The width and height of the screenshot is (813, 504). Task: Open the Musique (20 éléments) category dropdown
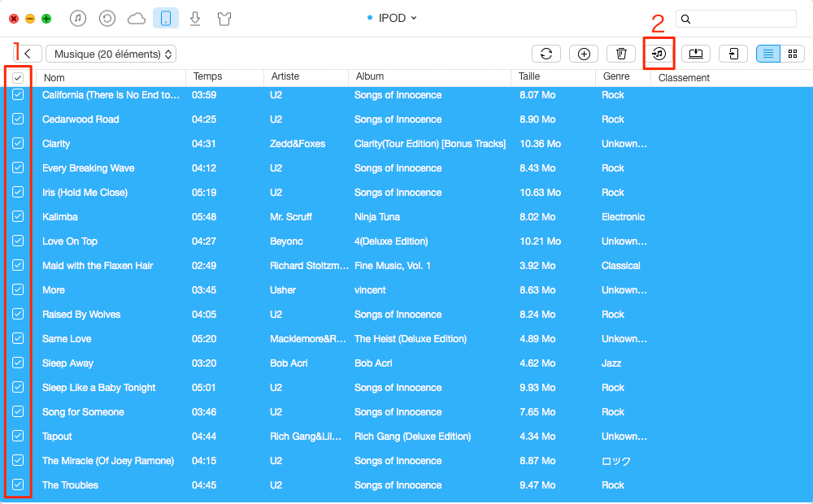(111, 54)
